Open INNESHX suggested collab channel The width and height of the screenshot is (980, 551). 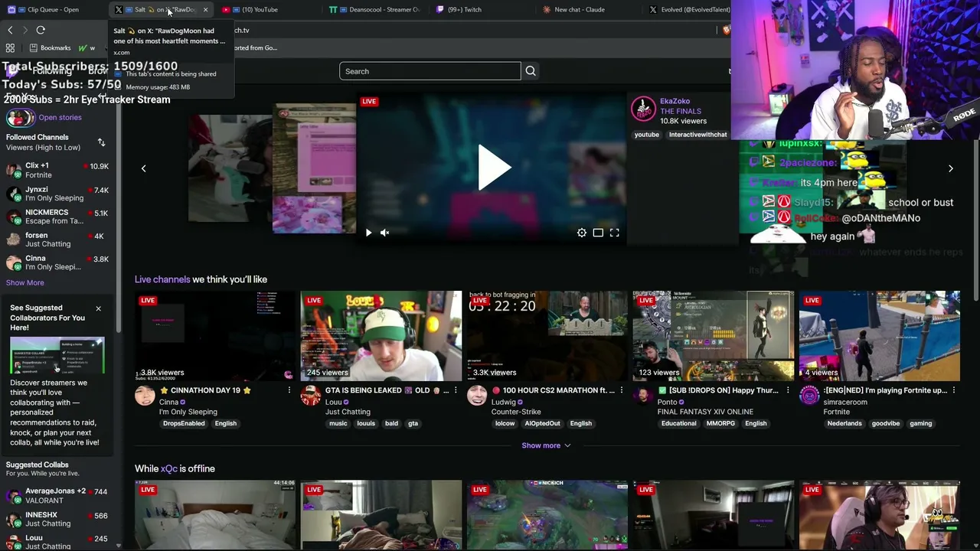(57, 519)
